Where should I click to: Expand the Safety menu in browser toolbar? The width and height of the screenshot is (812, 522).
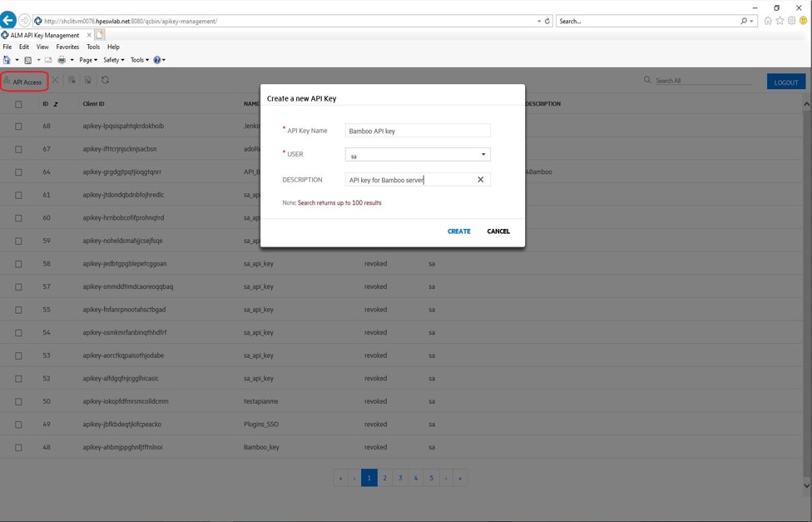point(114,59)
